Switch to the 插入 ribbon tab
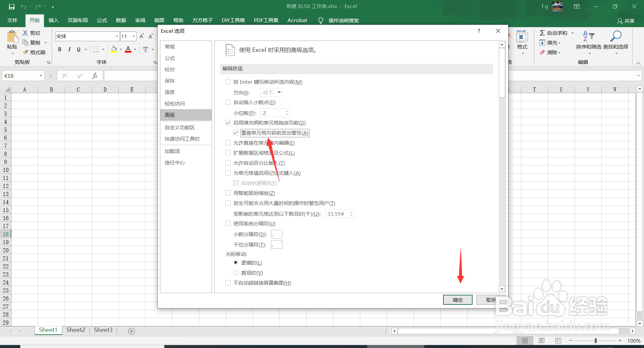The height and width of the screenshot is (348, 644). 53,20
